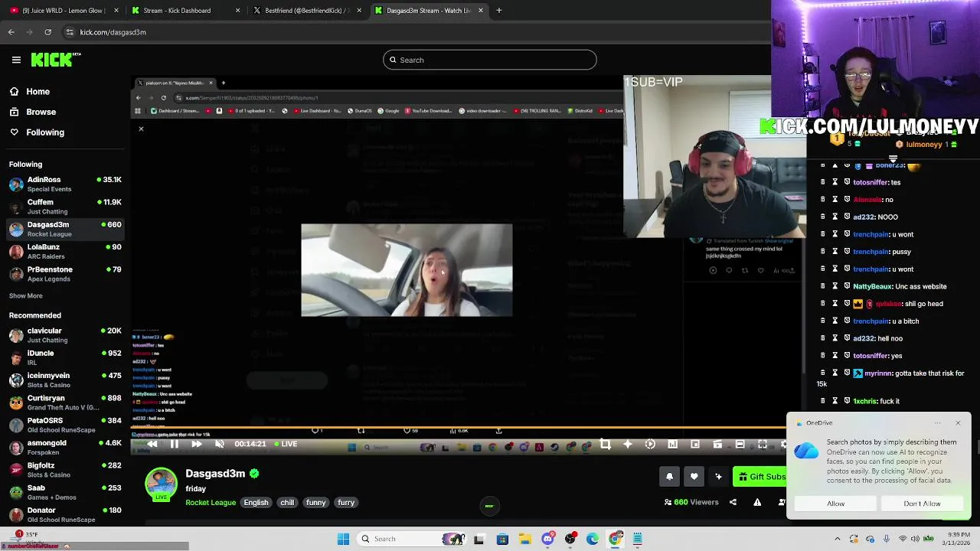Image resolution: width=980 pixels, height=551 pixels.
Task: Click the playback speed icon in the player
Action: point(650,444)
